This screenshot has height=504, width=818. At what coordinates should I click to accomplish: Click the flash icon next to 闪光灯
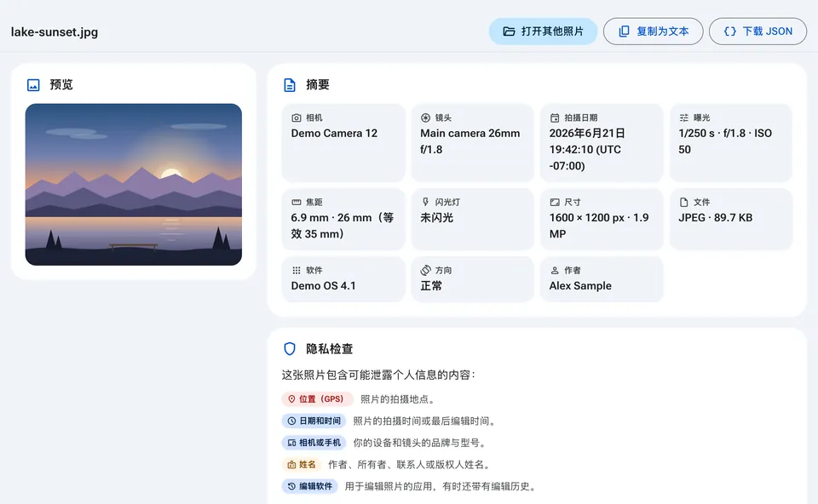426,202
